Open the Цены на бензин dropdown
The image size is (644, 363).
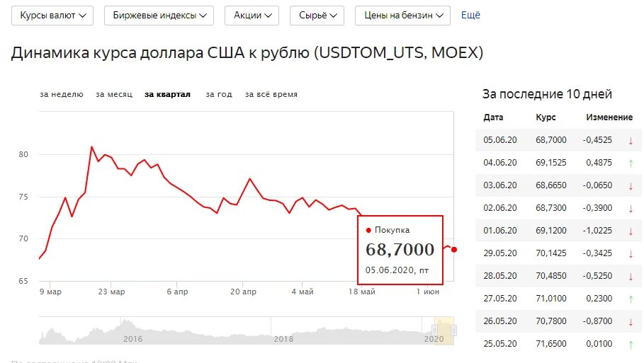tap(402, 16)
